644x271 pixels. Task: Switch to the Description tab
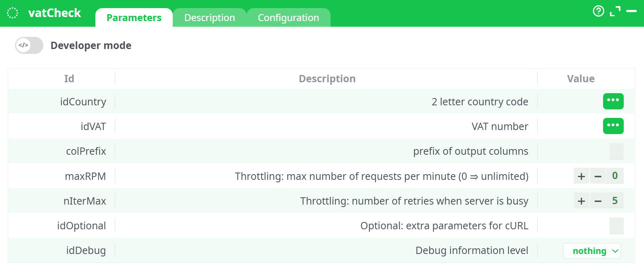209,17
